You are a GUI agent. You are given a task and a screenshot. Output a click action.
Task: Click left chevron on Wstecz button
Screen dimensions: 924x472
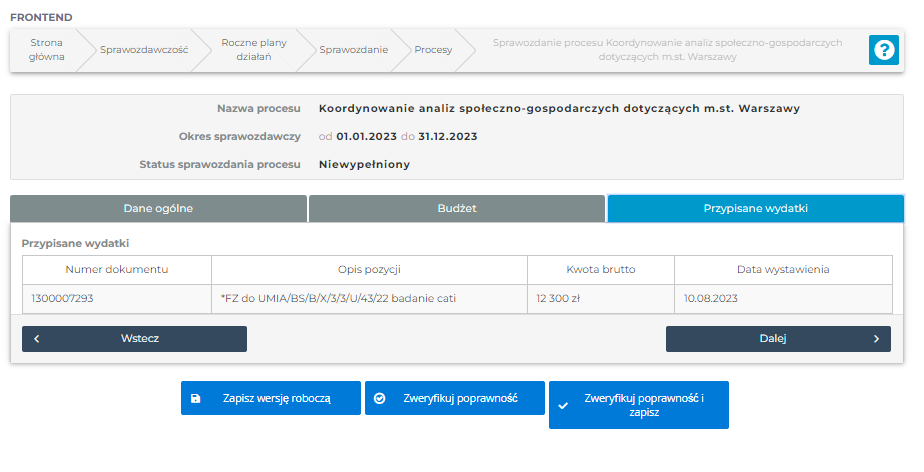pyautogui.click(x=37, y=339)
